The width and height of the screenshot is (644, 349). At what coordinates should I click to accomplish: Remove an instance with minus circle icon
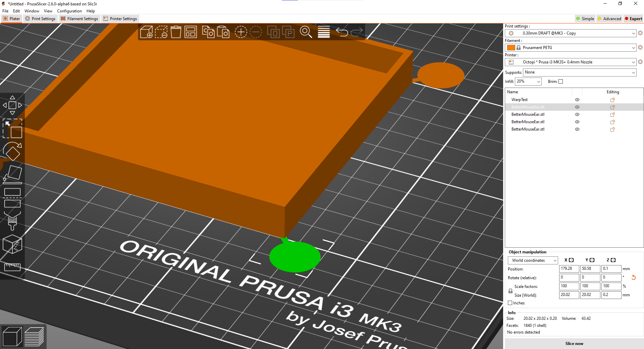click(x=256, y=32)
